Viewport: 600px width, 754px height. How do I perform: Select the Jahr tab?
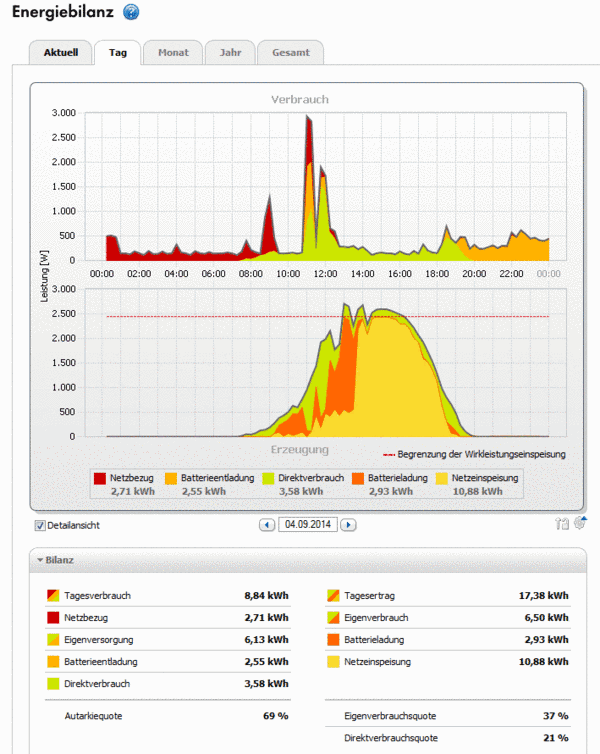(229, 52)
